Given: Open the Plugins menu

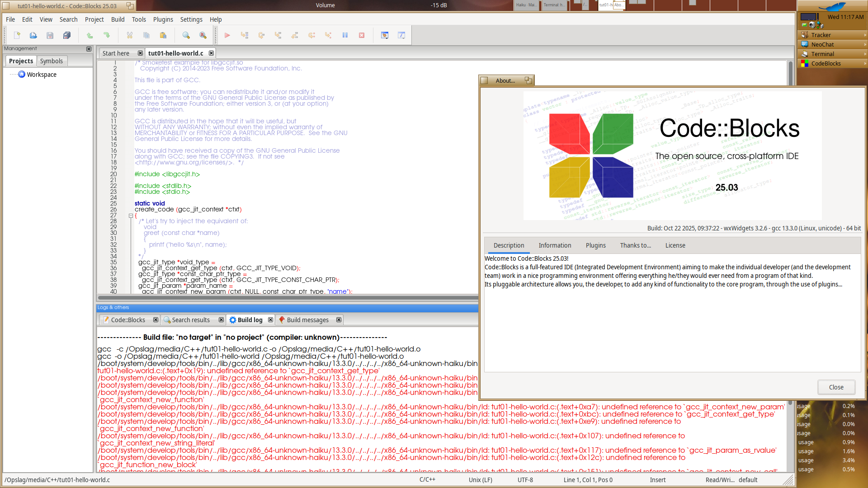Looking at the screenshot, I should pos(163,19).
